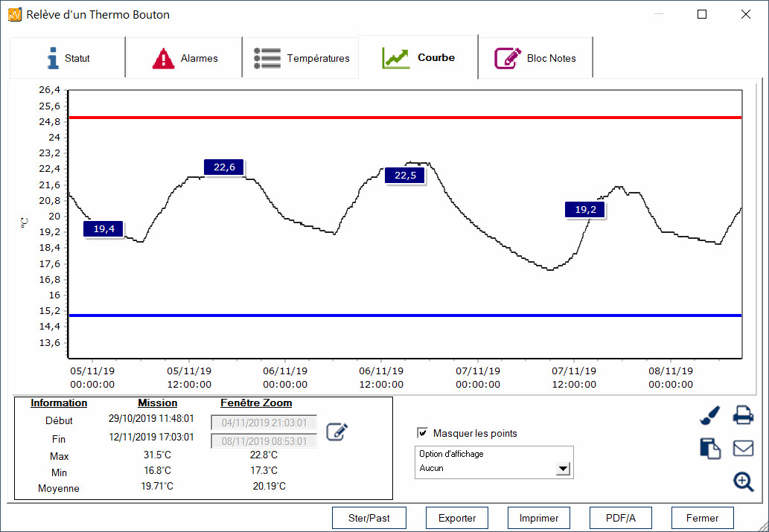Screen dimensions: 769x532
Task: Click the email envelope icon
Action: (x=743, y=448)
